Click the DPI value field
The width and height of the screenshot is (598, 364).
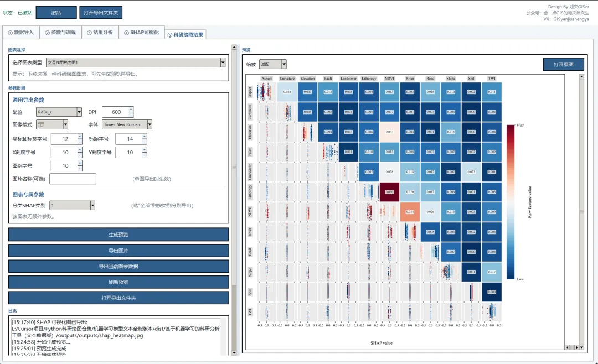[x=116, y=112]
